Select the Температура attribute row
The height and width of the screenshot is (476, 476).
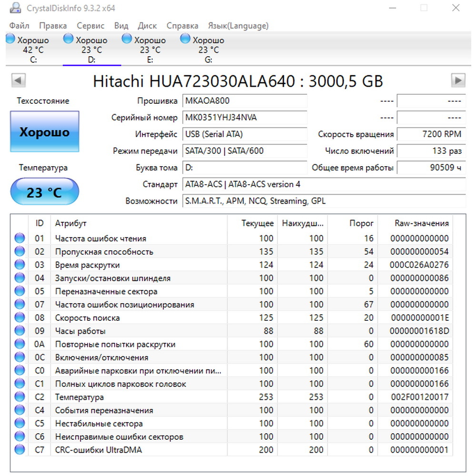[x=233, y=397]
